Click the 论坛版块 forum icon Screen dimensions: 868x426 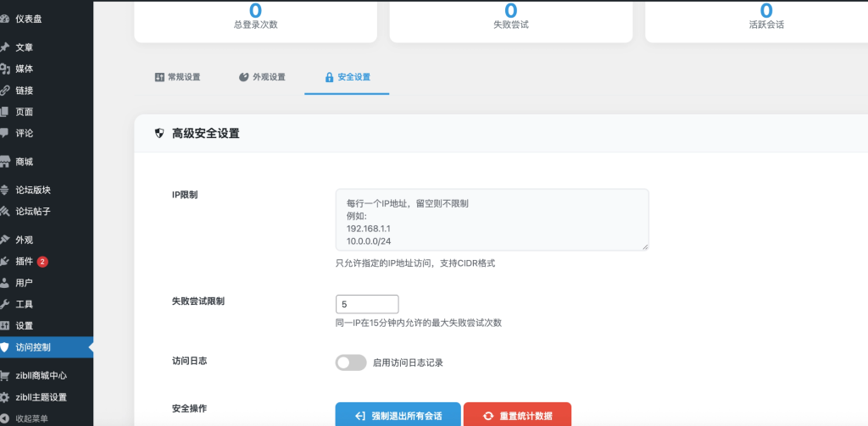point(4,191)
